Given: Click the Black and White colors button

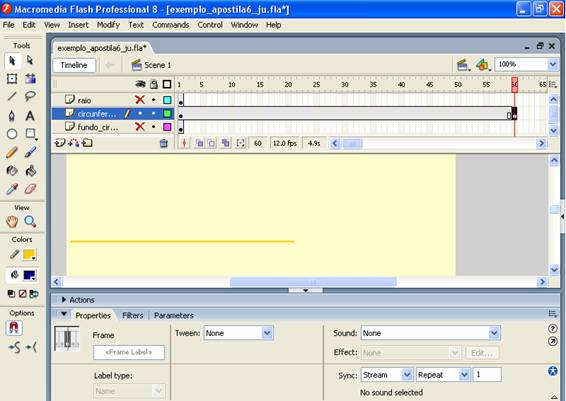Looking at the screenshot, I should 12,294.
